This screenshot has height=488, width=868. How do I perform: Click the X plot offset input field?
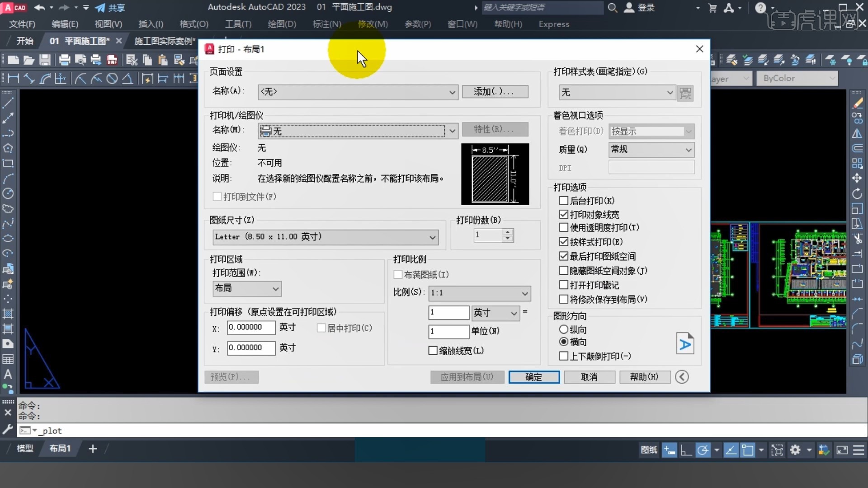click(251, 327)
